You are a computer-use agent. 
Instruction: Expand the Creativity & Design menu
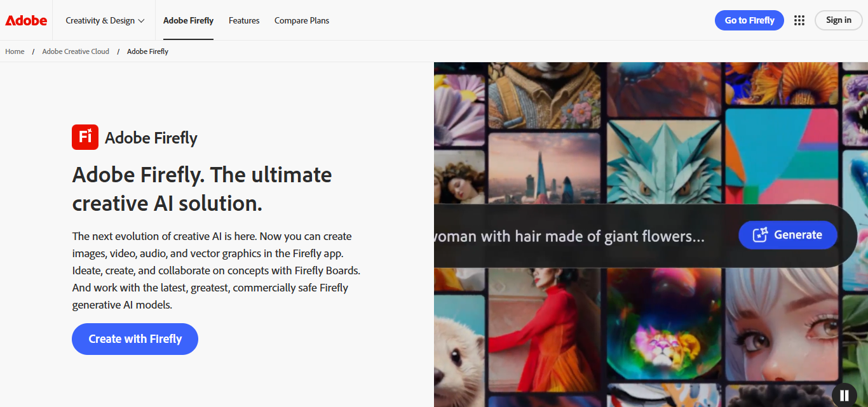click(105, 20)
